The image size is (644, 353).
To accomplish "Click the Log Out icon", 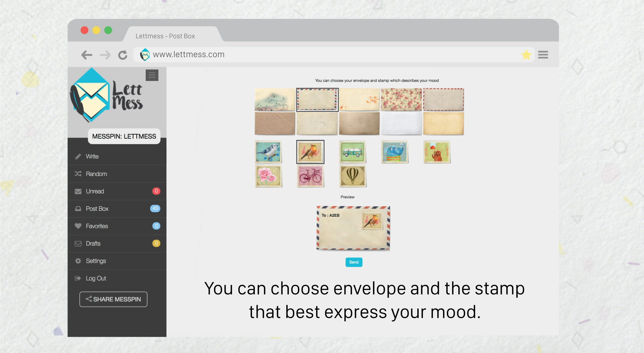I will click(78, 278).
